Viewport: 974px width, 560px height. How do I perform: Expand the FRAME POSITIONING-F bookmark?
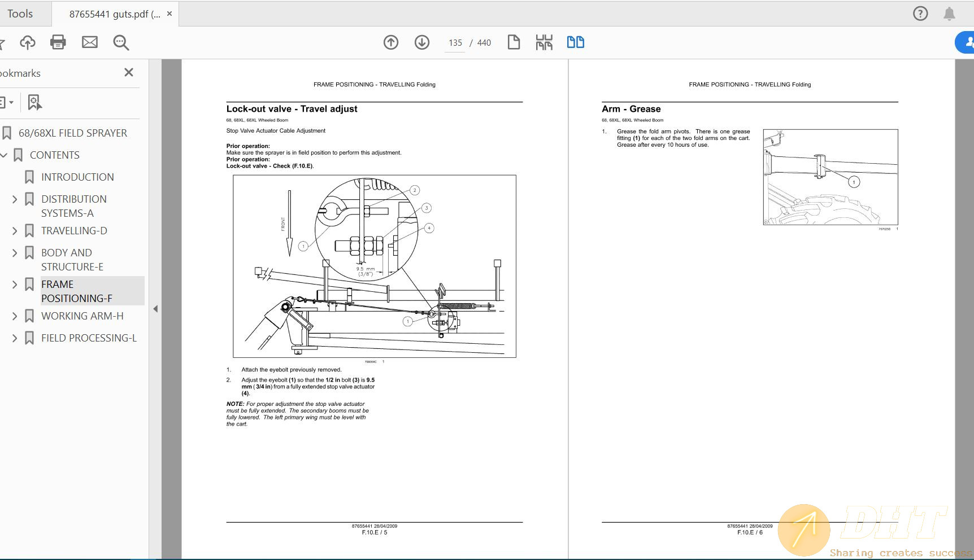click(15, 284)
